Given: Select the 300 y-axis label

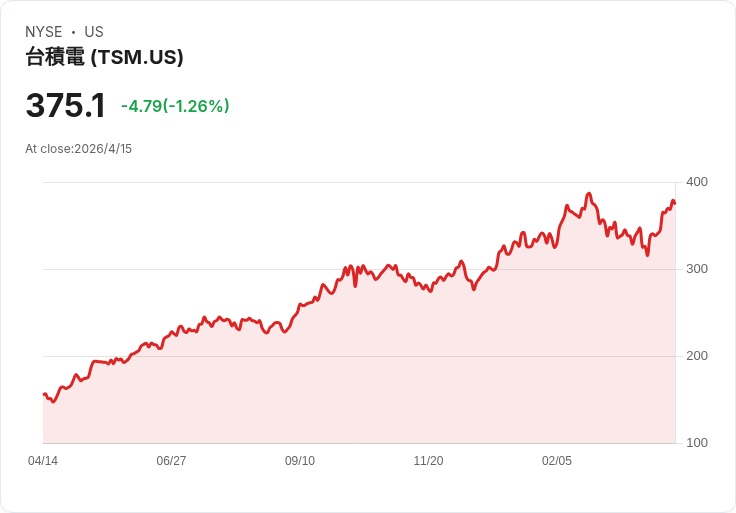Looking at the screenshot, I should (x=697, y=269).
